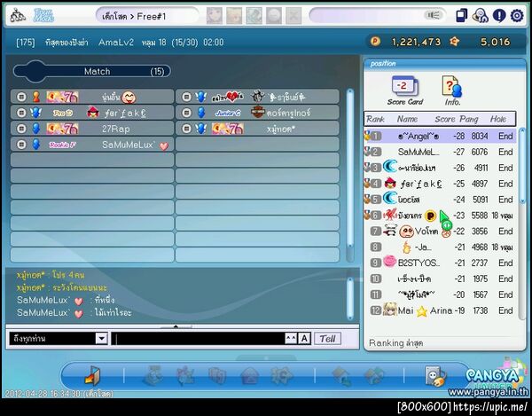Click the chat message input field
Image resolution: width=532 pixels, height=416 pixels.
[199, 338]
